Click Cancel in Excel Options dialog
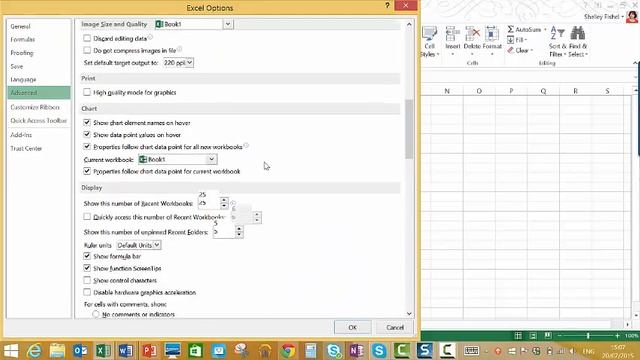 pos(395,327)
